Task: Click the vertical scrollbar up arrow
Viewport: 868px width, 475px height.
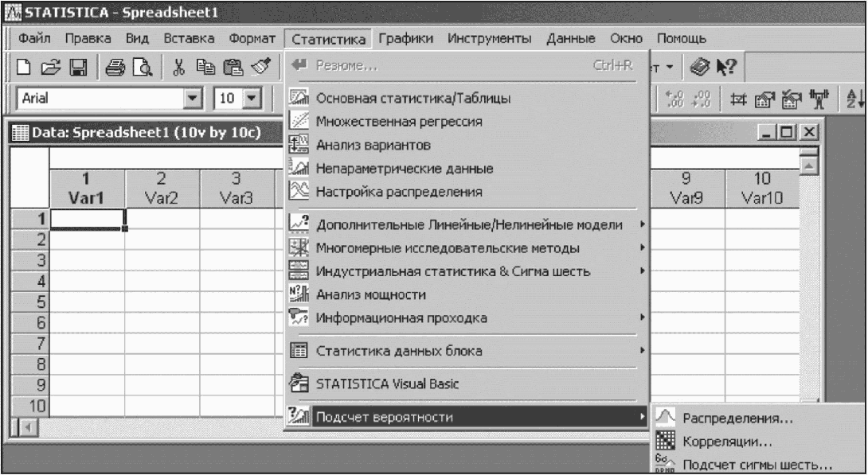Action: point(809,165)
